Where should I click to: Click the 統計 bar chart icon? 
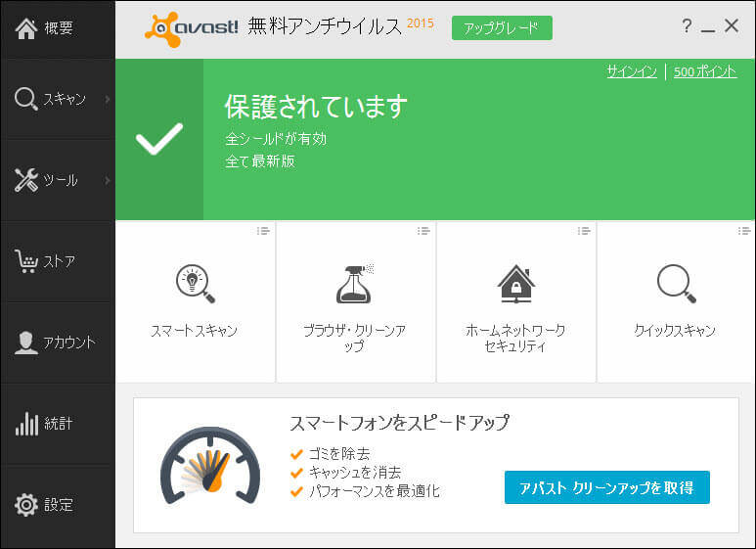click(26, 424)
